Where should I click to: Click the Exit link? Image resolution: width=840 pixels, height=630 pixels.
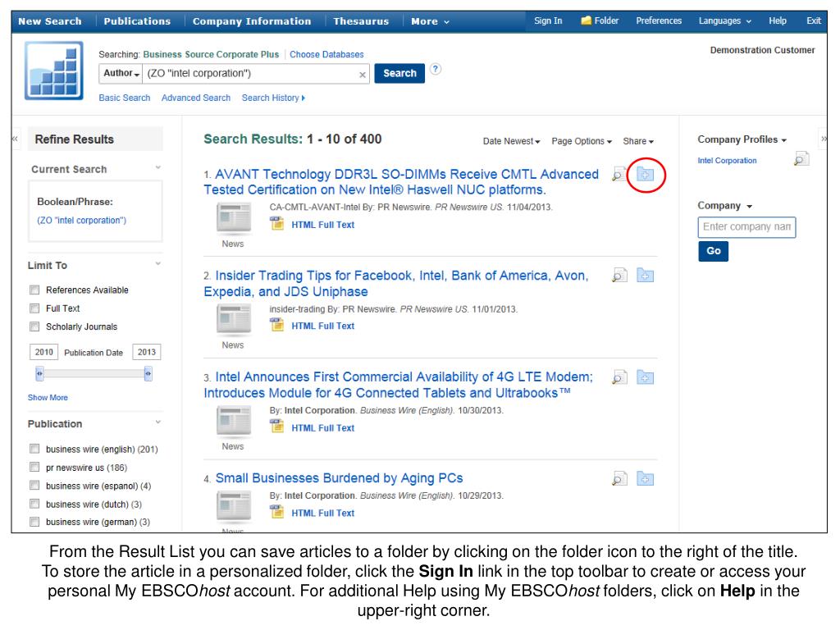[x=813, y=21]
